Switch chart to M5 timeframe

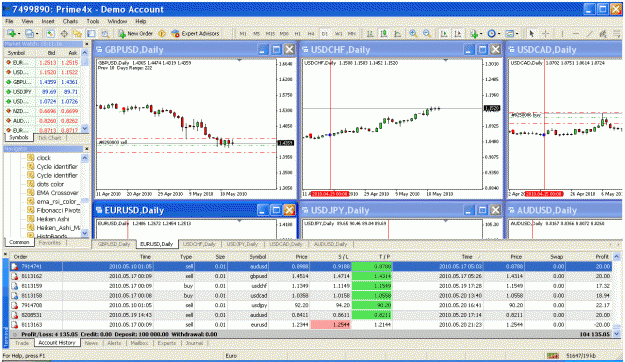point(257,34)
